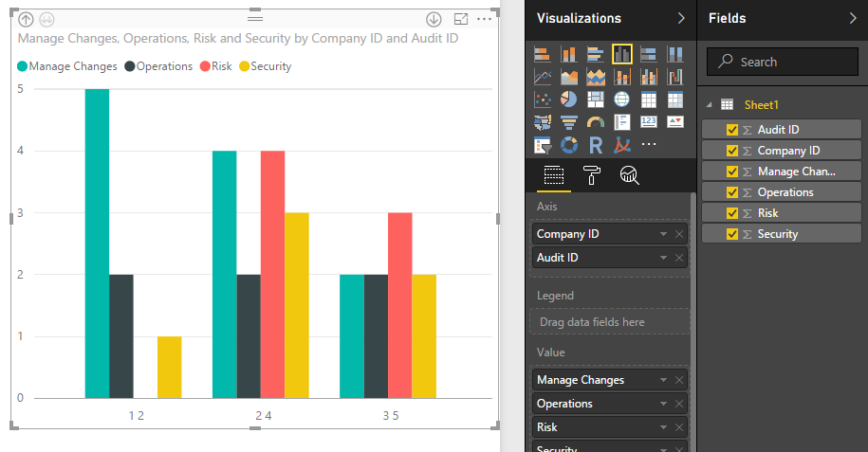
Task: Choose the matrix visualization
Action: pos(674,99)
